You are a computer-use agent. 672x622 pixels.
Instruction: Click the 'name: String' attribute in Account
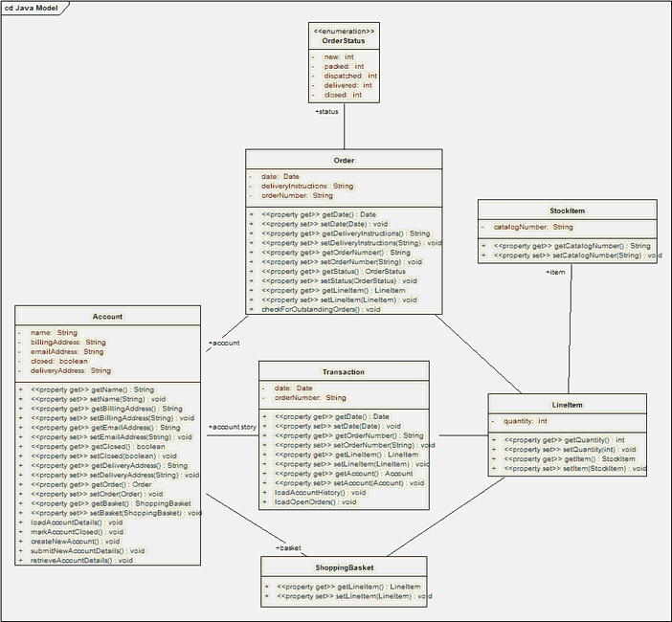click(54, 333)
